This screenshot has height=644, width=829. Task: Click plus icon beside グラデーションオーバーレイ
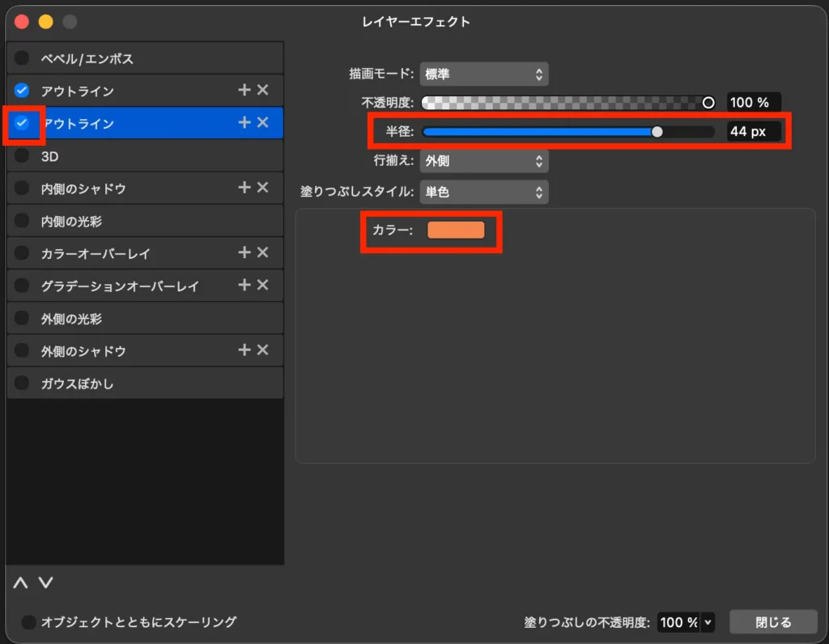point(244,286)
